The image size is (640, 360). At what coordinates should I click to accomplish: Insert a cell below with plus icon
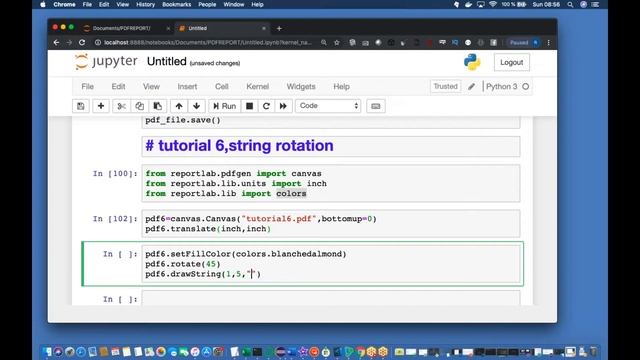pyautogui.click(x=101, y=106)
